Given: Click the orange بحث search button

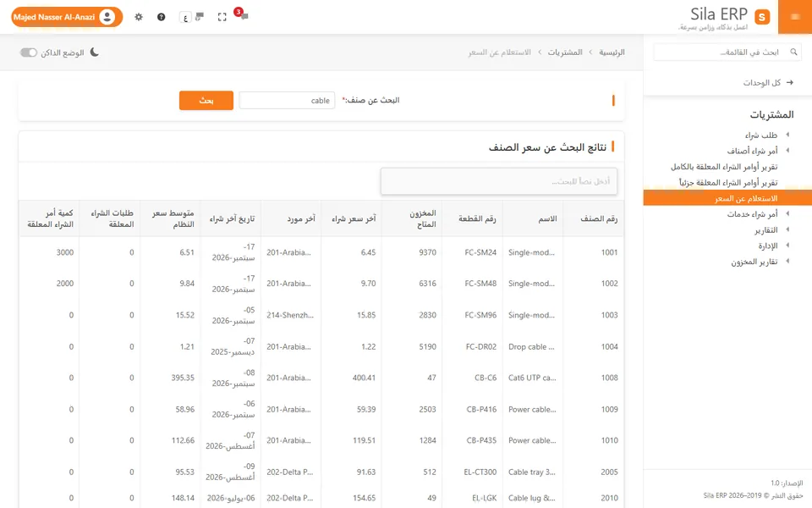Looking at the screenshot, I should (206, 100).
